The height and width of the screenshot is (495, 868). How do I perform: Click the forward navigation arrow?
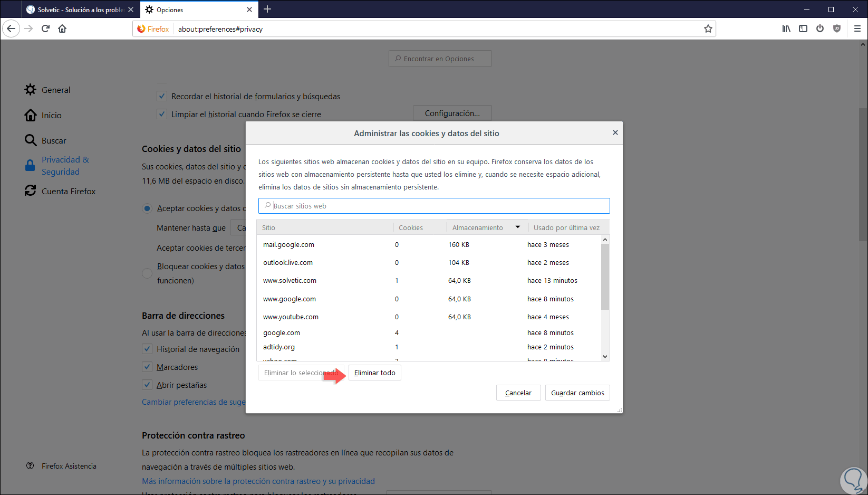(28, 28)
